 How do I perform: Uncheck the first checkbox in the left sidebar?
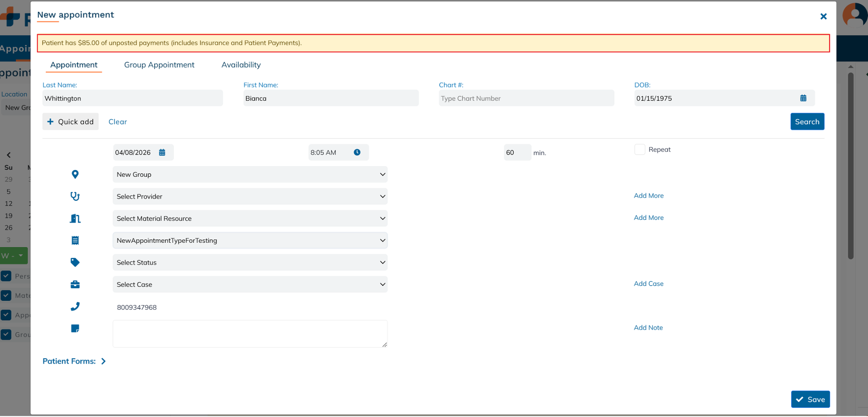pos(6,276)
